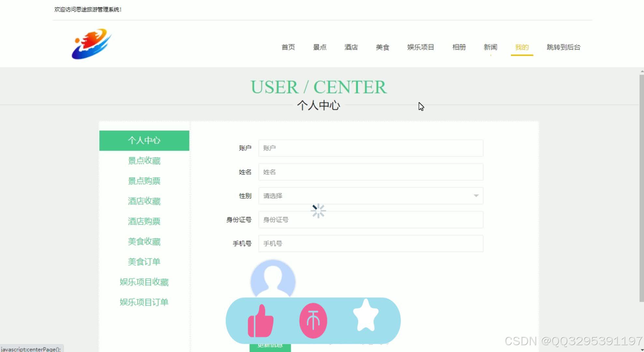The width and height of the screenshot is (644, 352).
Task: Click the scrollbar down arrow
Action: coord(642,349)
